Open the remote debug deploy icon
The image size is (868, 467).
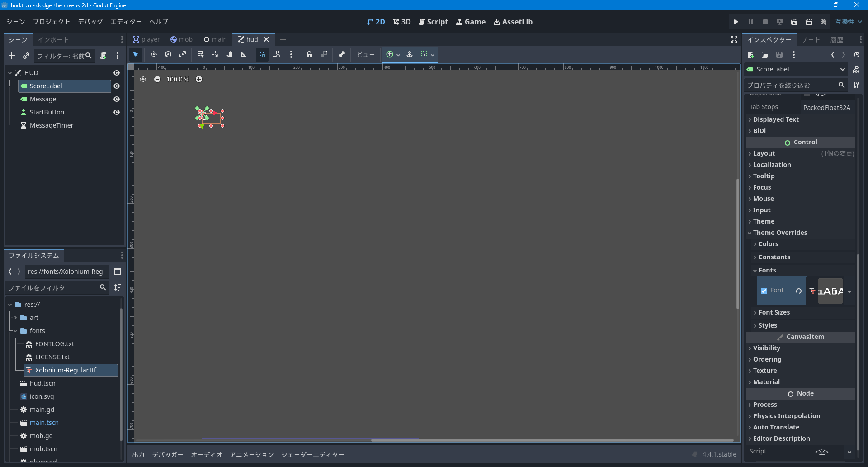779,22
